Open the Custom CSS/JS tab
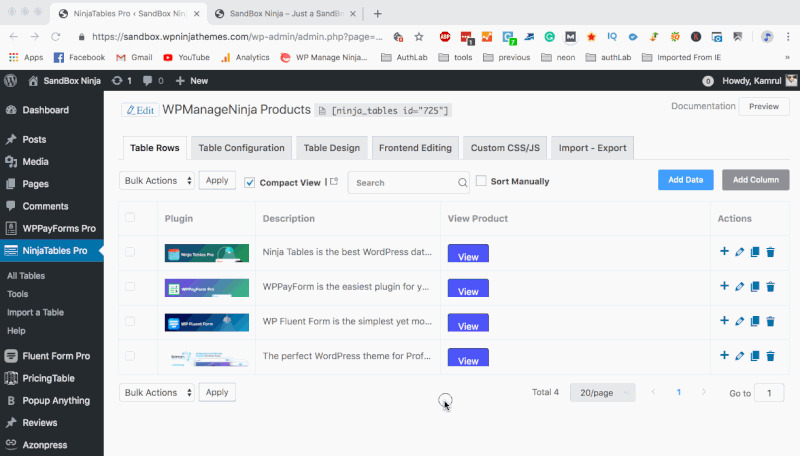Image resolution: width=800 pixels, height=456 pixels. [505, 148]
